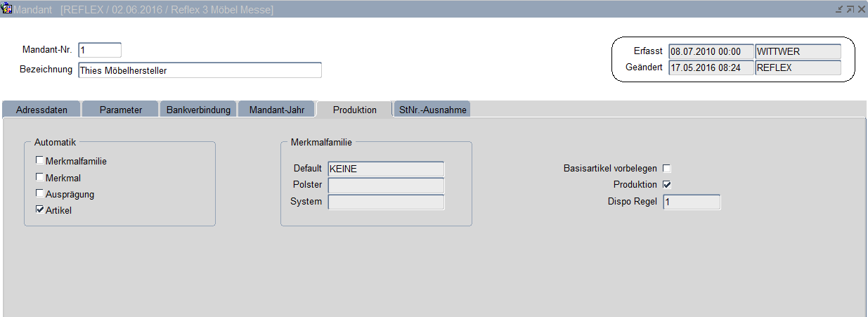Uncheck the Artikel checkbox

click(40, 209)
